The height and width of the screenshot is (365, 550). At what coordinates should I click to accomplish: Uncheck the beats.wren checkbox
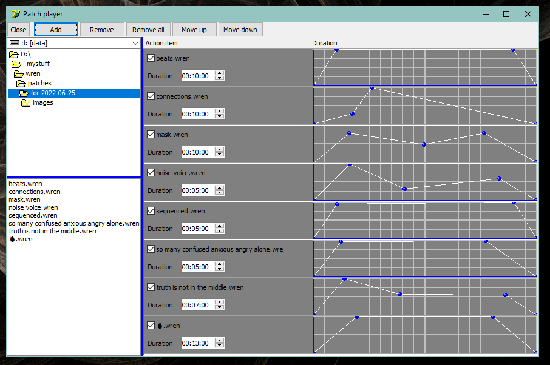point(151,58)
